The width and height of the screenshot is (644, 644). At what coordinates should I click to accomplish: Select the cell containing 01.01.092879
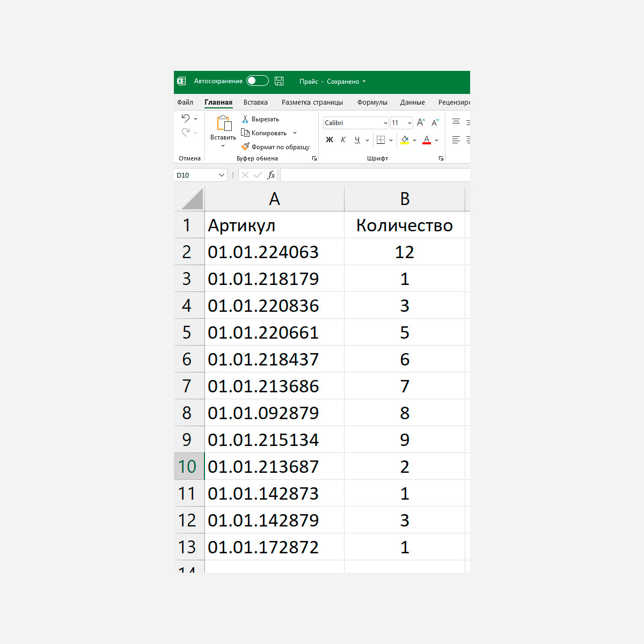274,413
